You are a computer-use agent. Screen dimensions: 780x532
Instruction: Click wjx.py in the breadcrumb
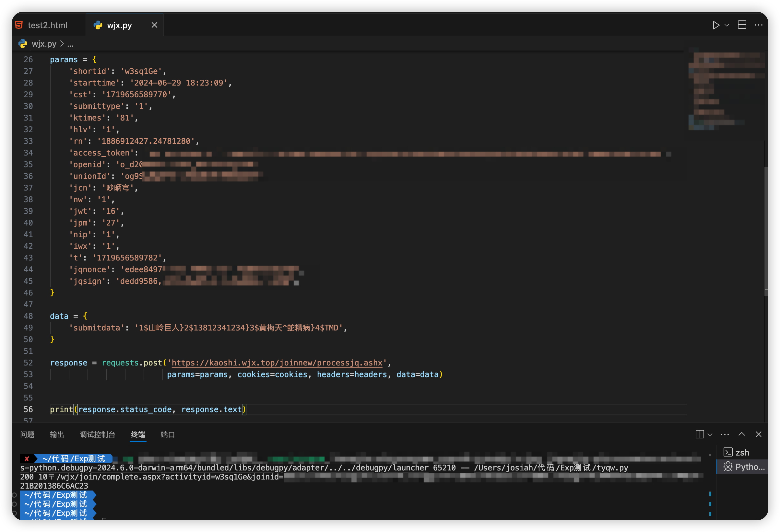pos(44,44)
